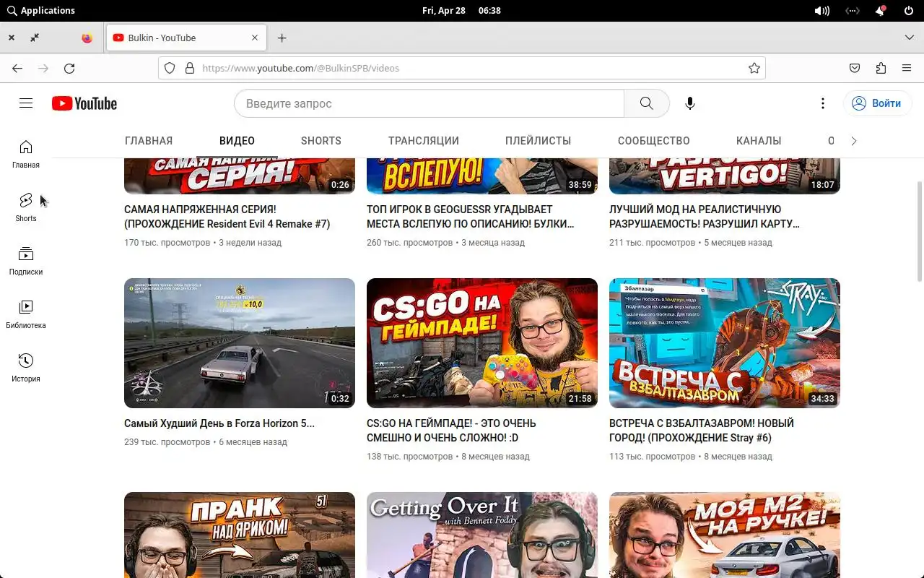
Task: Open Forza Horizon 5 video thumbnail
Action: tap(240, 343)
